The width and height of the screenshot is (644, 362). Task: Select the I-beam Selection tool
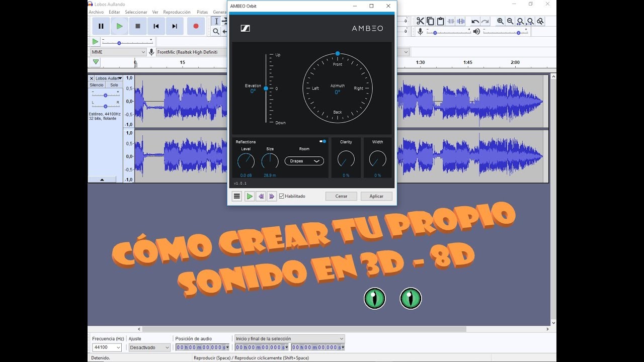(216, 21)
